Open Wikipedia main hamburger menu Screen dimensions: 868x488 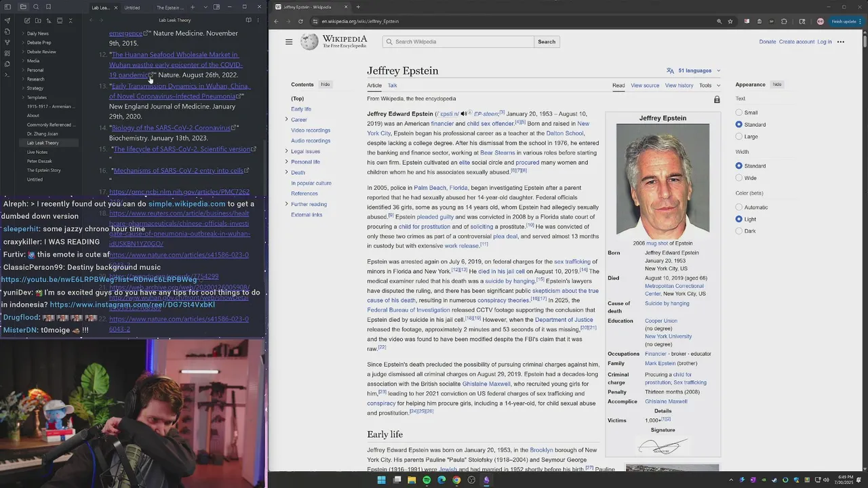[289, 42]
